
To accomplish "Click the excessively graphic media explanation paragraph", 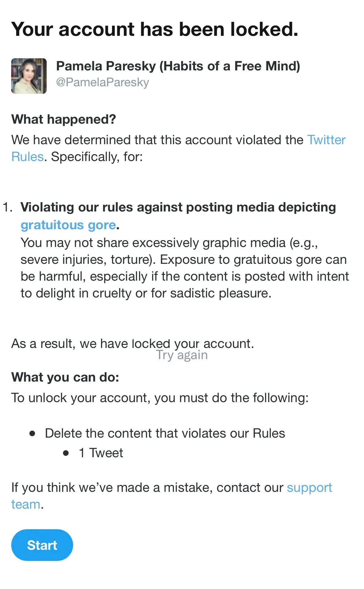I will tap(185, 268).
